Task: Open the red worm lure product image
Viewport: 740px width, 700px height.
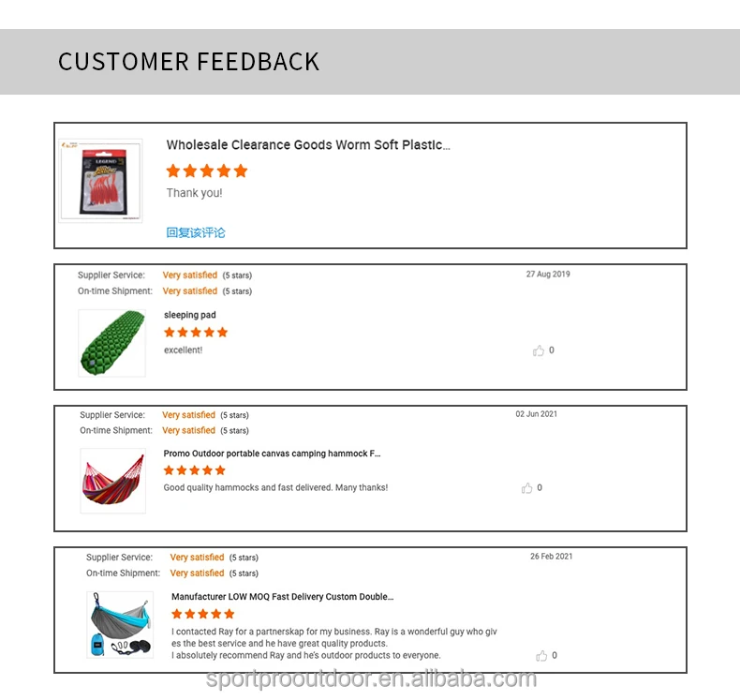Action: pyautogui.click(x=101, y=181)
